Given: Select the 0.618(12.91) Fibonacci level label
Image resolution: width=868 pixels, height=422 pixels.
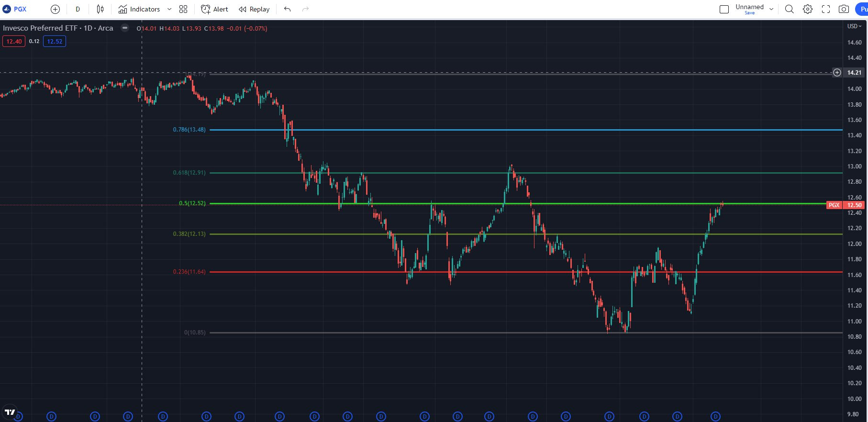Looking at the screenshot, I should pos(189,173).
